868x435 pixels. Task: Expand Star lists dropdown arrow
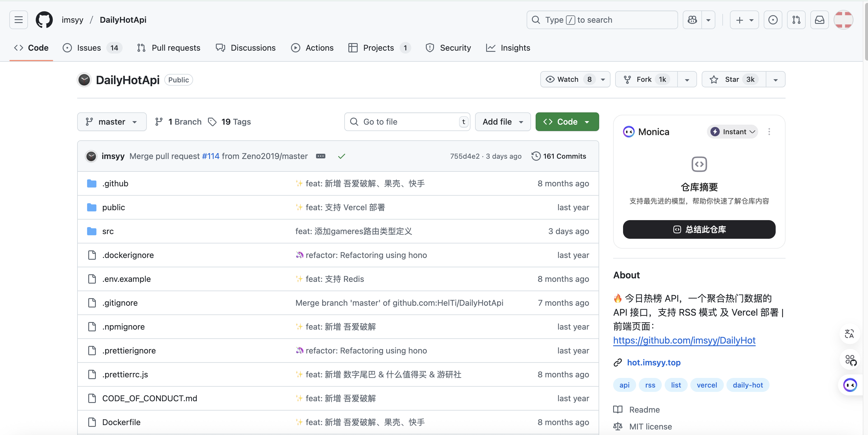click(775, 79)
